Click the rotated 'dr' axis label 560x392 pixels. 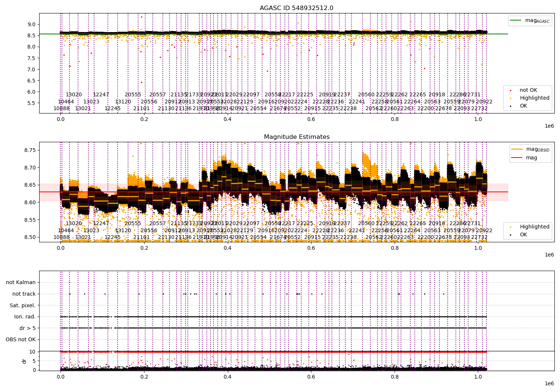pos(24,361)
